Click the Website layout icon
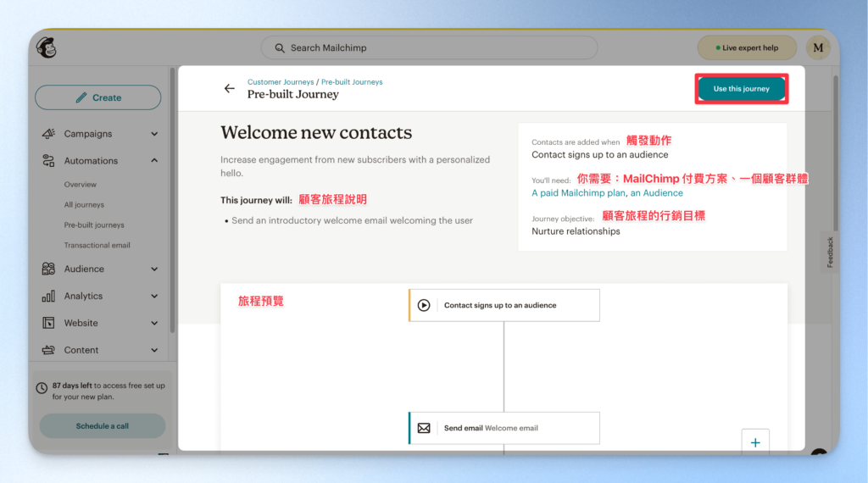 pos(48,323)
